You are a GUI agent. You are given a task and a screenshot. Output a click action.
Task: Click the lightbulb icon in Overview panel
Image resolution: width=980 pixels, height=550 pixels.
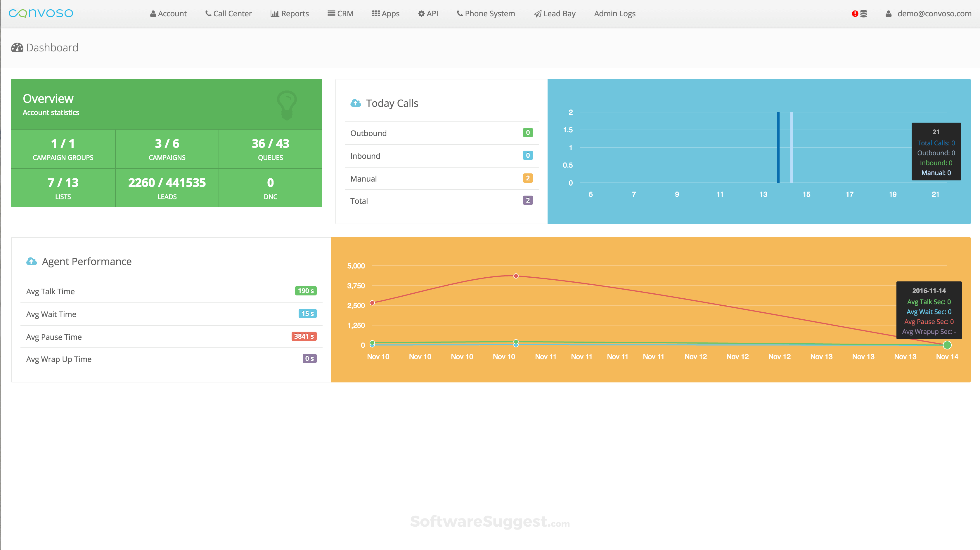pyautogui.click(x=287, y=105)
